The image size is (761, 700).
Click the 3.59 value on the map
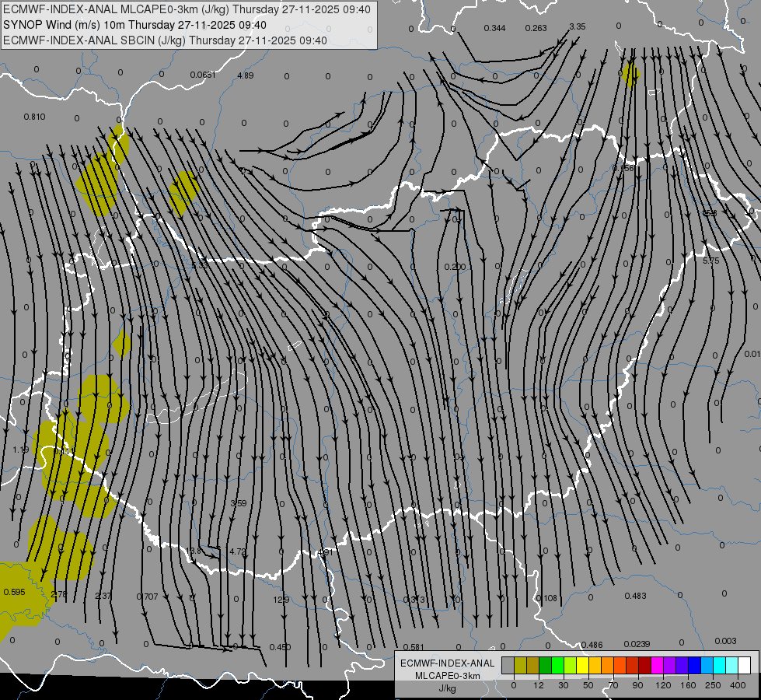tap(239, 504)
